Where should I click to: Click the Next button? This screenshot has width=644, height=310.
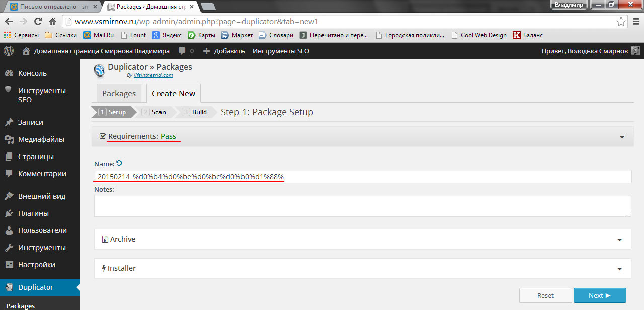pos(600,295)
